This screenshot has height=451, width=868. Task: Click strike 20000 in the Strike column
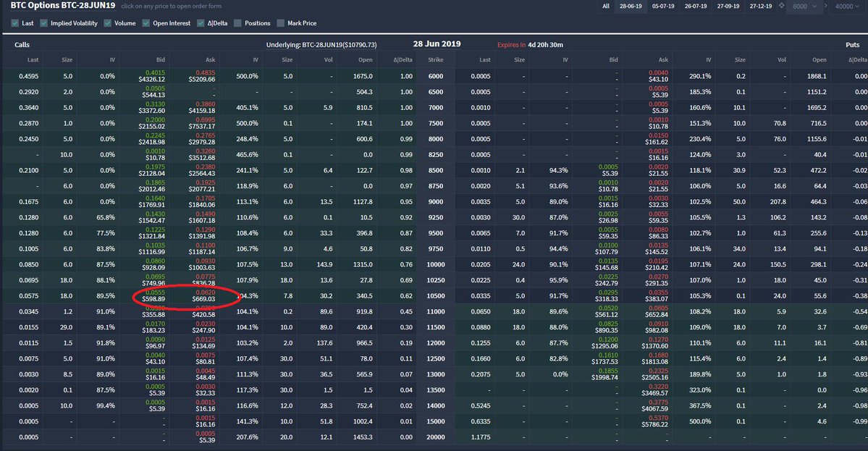[x=436, y=437]
